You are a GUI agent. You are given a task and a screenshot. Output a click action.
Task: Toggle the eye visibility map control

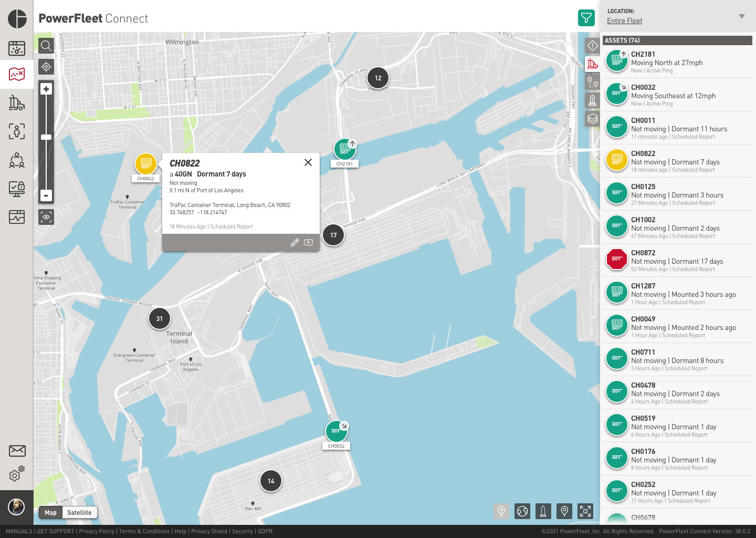click(46, 216)
